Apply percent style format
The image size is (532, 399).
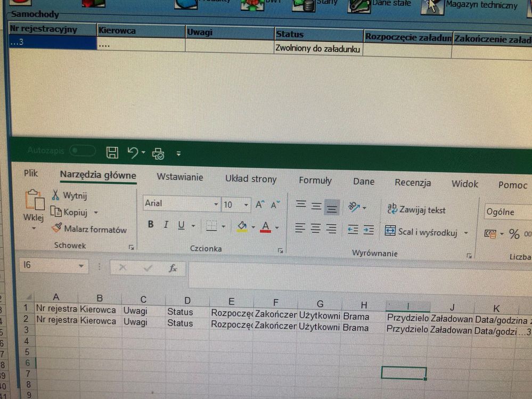[514, 234]
